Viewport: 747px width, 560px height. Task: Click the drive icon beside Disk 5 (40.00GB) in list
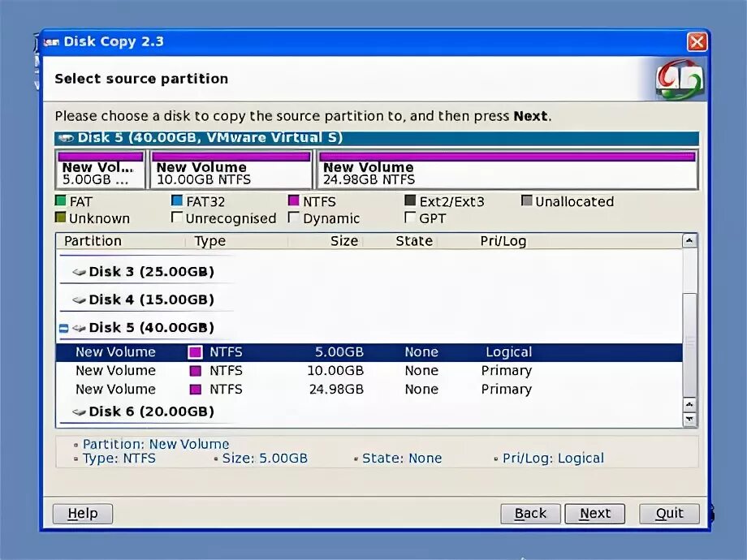pyautogui.click(x=79, y=328)
